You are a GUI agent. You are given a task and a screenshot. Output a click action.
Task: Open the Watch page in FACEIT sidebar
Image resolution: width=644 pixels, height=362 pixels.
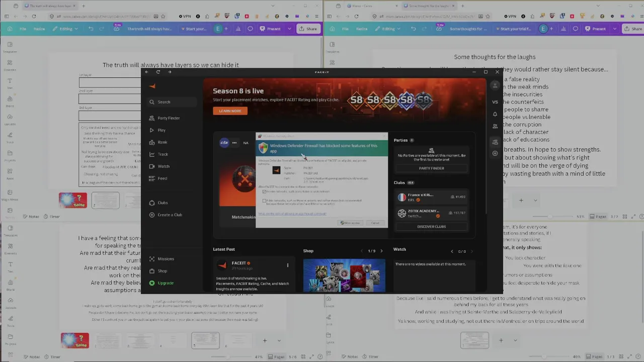coord(159,166)
